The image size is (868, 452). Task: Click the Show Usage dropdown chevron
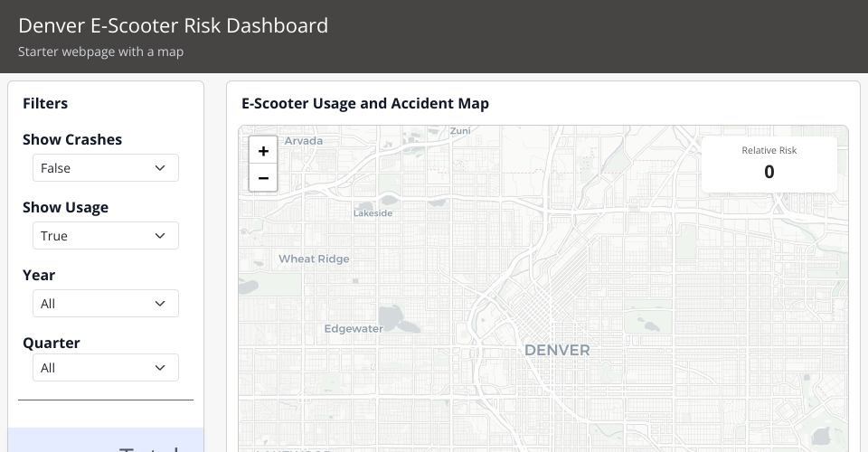click(x=160, y=236)
